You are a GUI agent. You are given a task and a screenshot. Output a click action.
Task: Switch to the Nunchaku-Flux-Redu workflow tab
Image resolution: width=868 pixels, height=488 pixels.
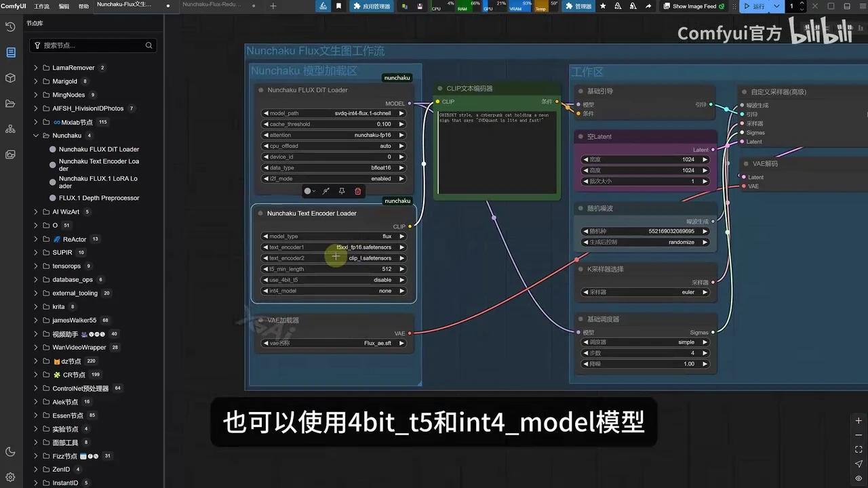(x=212, y=5)
